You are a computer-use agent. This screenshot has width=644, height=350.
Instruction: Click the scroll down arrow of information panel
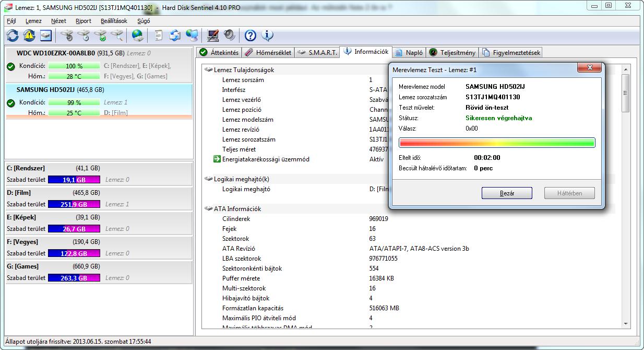[626, 324]
